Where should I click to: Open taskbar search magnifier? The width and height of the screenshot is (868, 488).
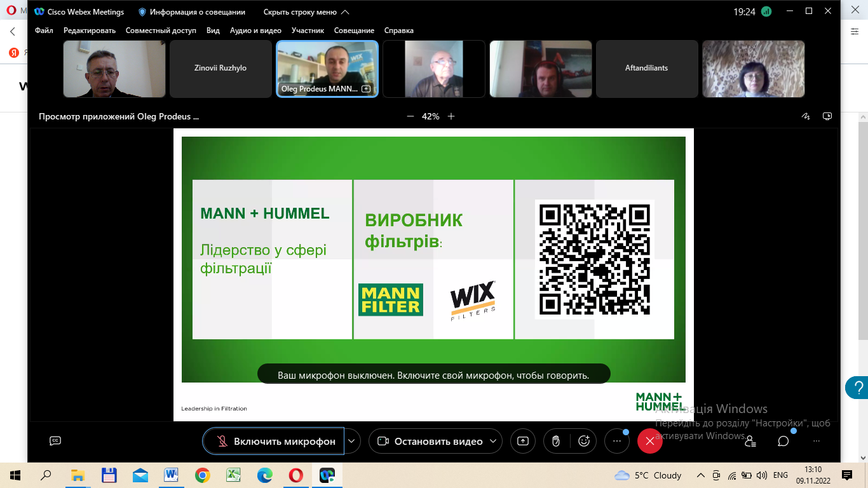pos(46,475)
